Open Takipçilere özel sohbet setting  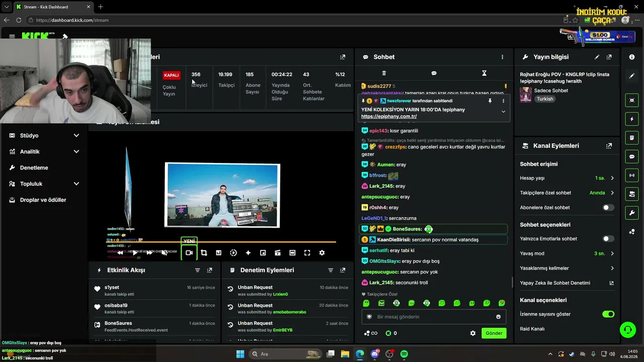point(567,193)
